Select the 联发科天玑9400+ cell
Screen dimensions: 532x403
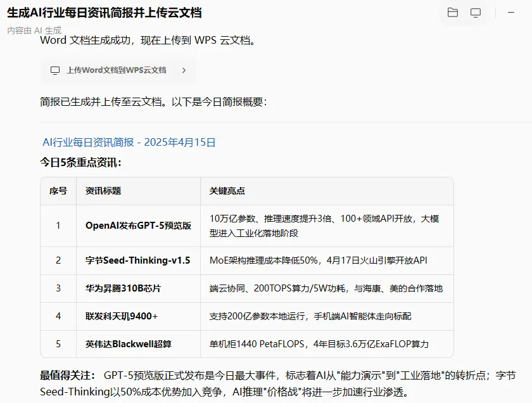[139, 316]
